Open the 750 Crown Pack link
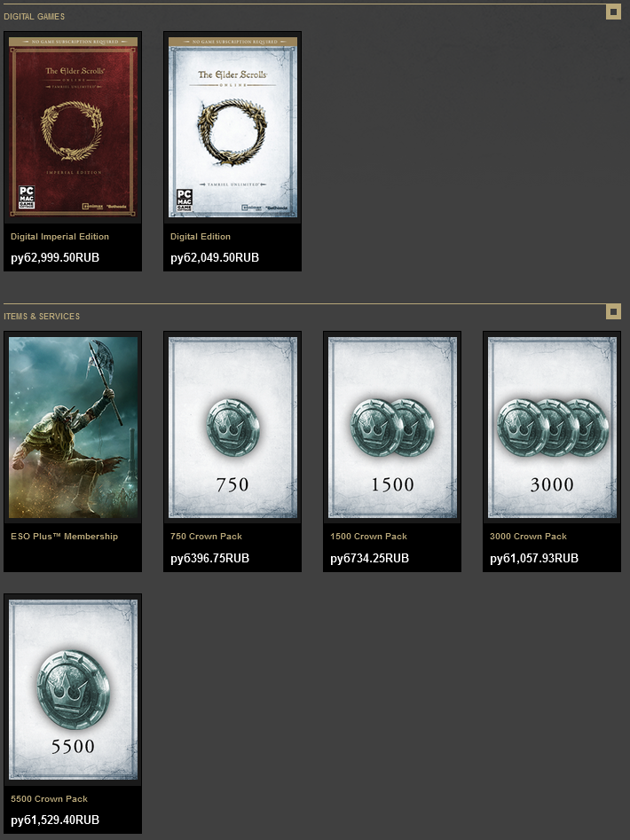The image size is (630, 840). click(206, 537)
